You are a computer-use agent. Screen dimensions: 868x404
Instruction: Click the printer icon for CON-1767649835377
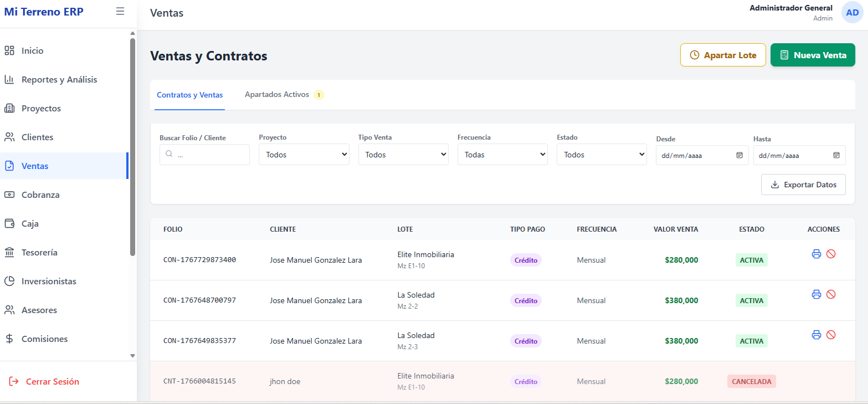click(x=816, y=335)
